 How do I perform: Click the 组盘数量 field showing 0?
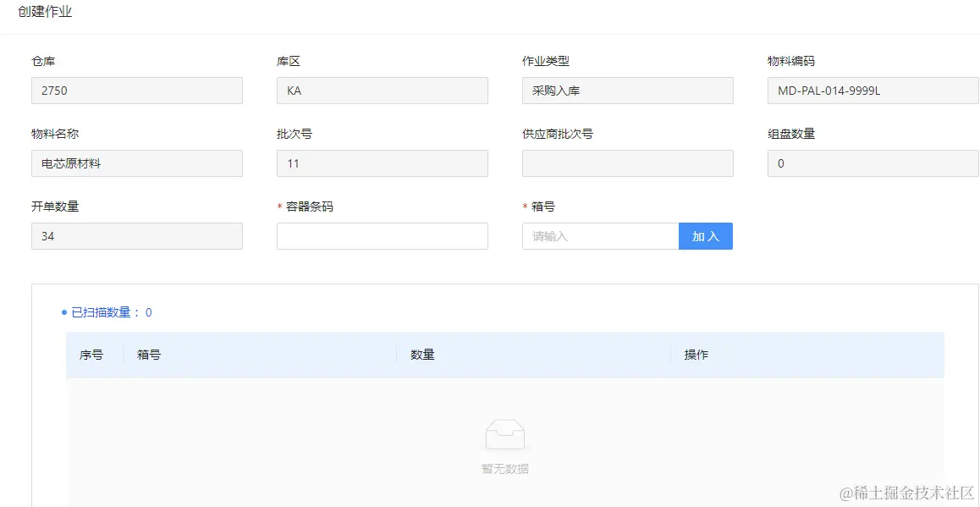(x=873, y=164)
